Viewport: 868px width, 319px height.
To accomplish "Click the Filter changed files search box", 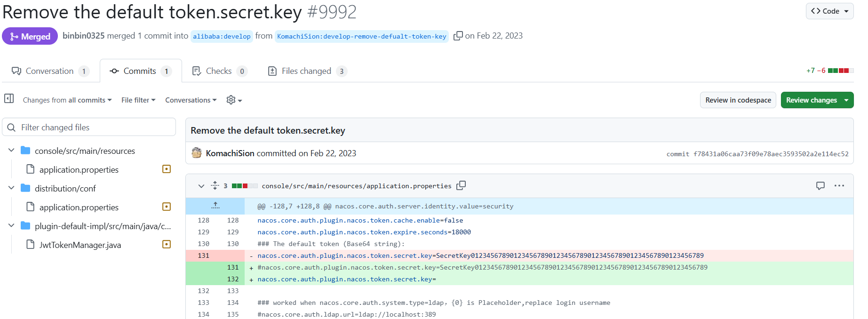I will [x=89, y=128].
